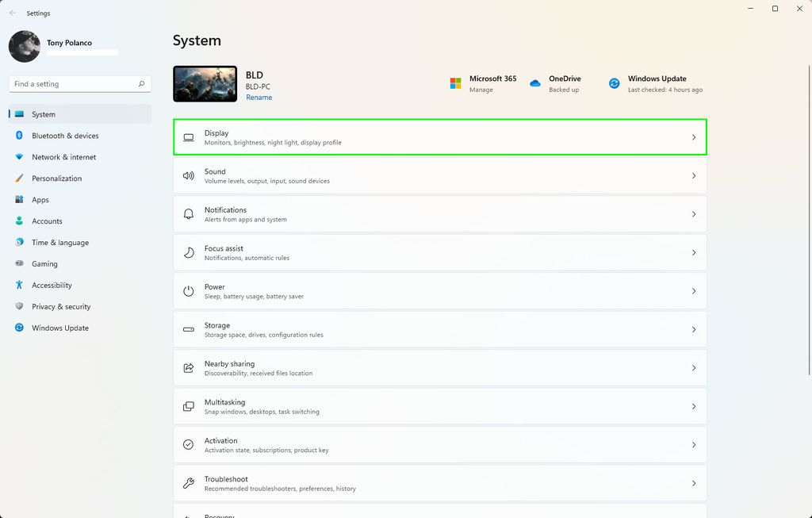Click the Activation checkmark icon
812x518 pixels.
click(189, 445)
